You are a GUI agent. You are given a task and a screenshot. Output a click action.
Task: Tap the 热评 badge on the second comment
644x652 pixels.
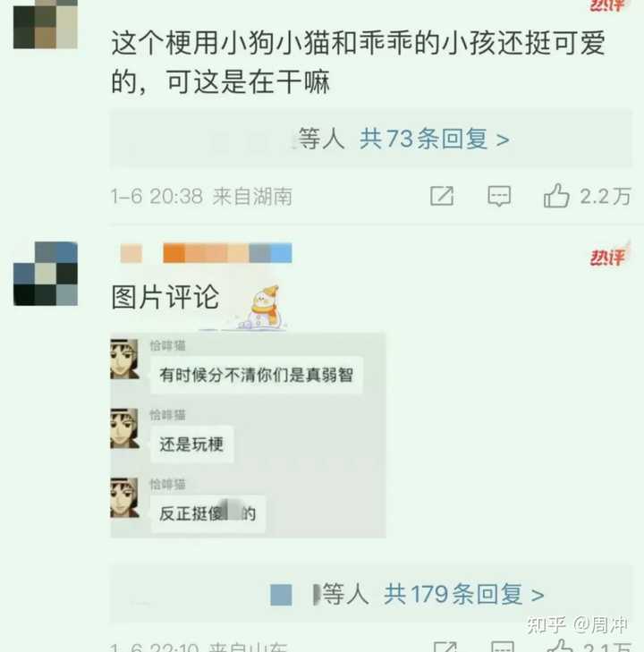pos(609,255)
